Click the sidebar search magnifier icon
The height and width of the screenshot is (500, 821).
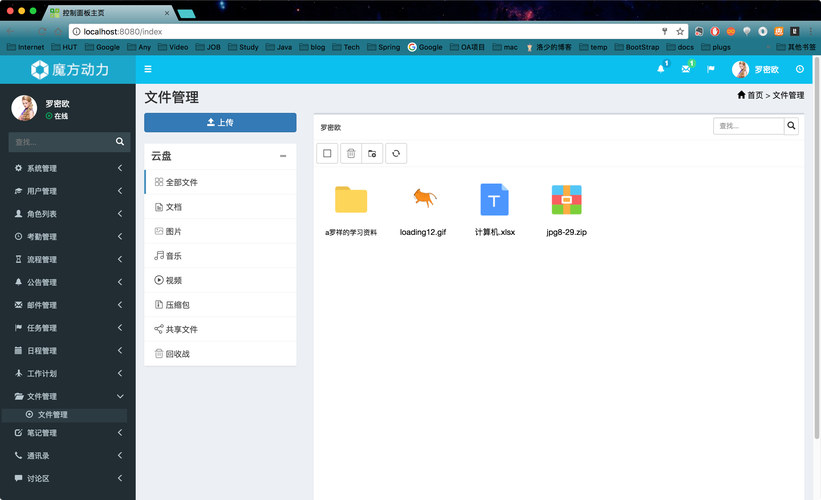click(x=120, y=142)
